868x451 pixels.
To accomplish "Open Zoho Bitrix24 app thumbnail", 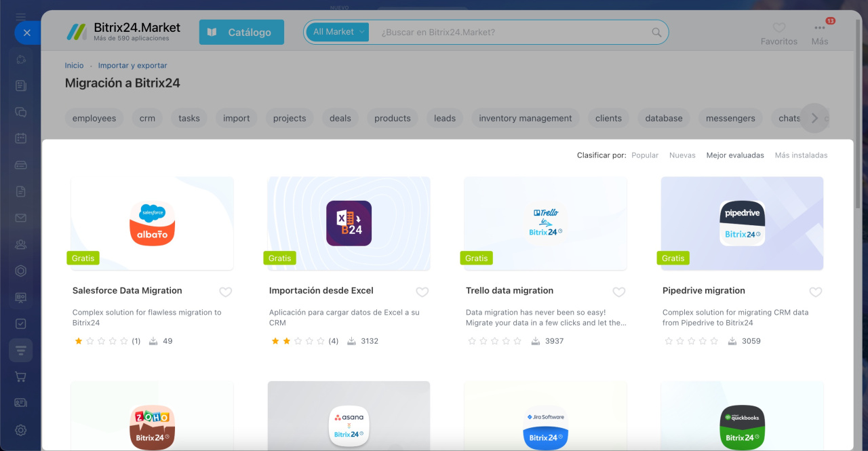I will click(153, 416).
